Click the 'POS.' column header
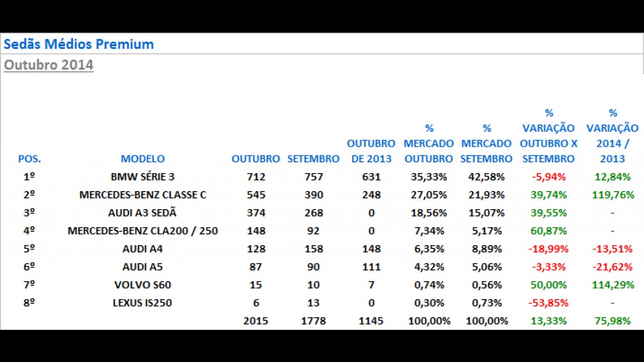The image size is (644, 362). (x=30, y=159)
